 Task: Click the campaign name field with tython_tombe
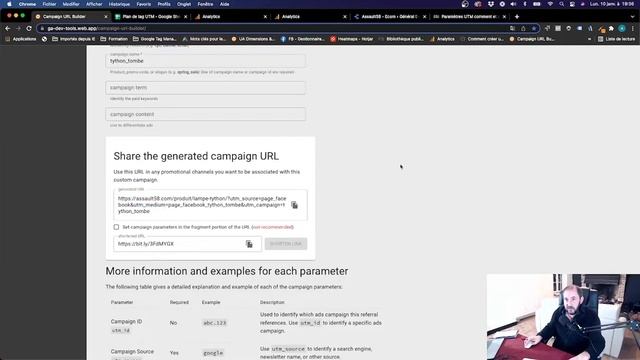click(205, 60)
